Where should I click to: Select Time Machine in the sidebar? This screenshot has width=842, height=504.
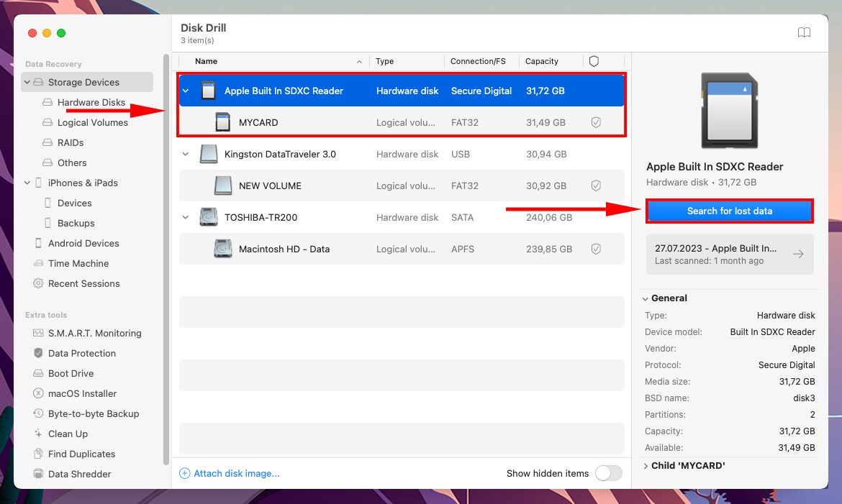click(x=78, y=263)
